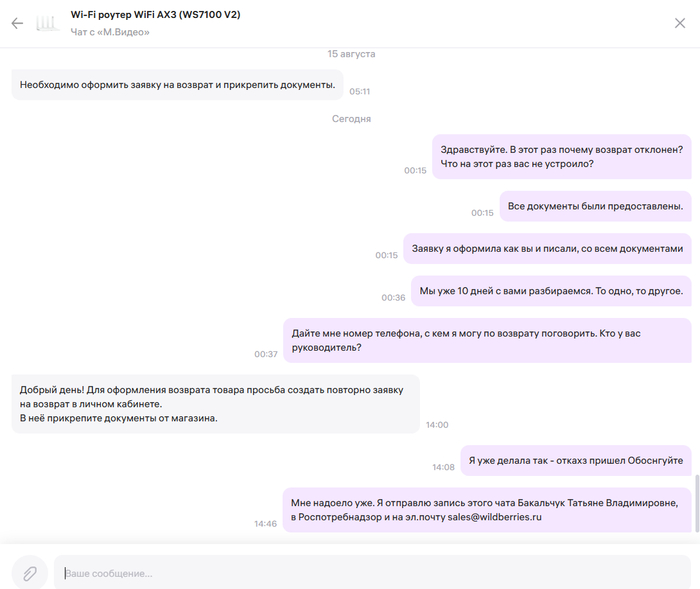Close the chat with the X button
Image resolution: width=700 pixels, height=589 pixels.
click(680, 23)
